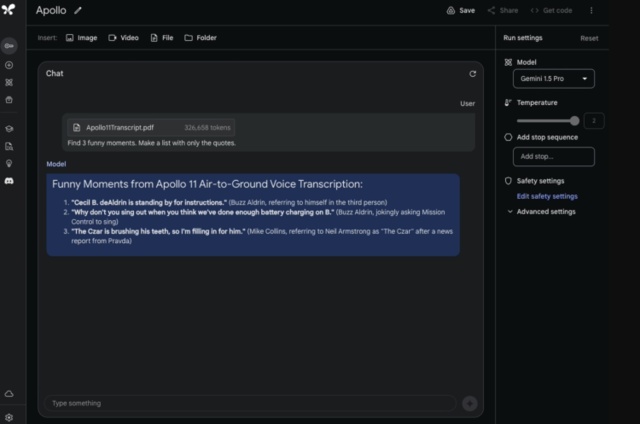640x424 pixels.
Task: Save the Apollo prompt
Action: [460, 10]
